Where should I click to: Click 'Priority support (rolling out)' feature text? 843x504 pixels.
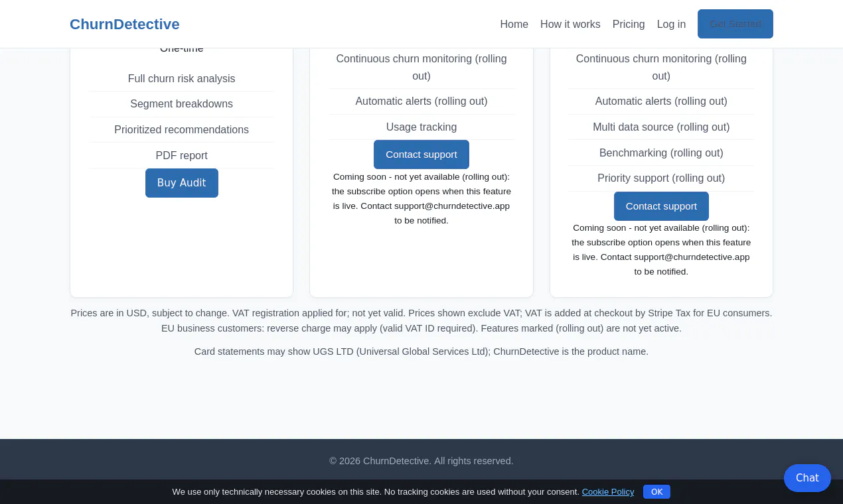(x=661, y=178)
